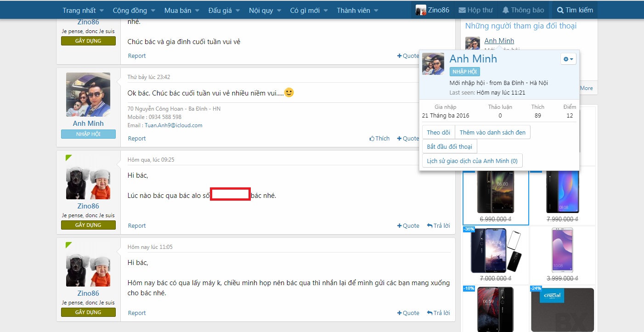The width and height of the screenshot is (644, 332).
Task: Click the Crucial SSD product thumbnail
Action: [x=562, y=309]
